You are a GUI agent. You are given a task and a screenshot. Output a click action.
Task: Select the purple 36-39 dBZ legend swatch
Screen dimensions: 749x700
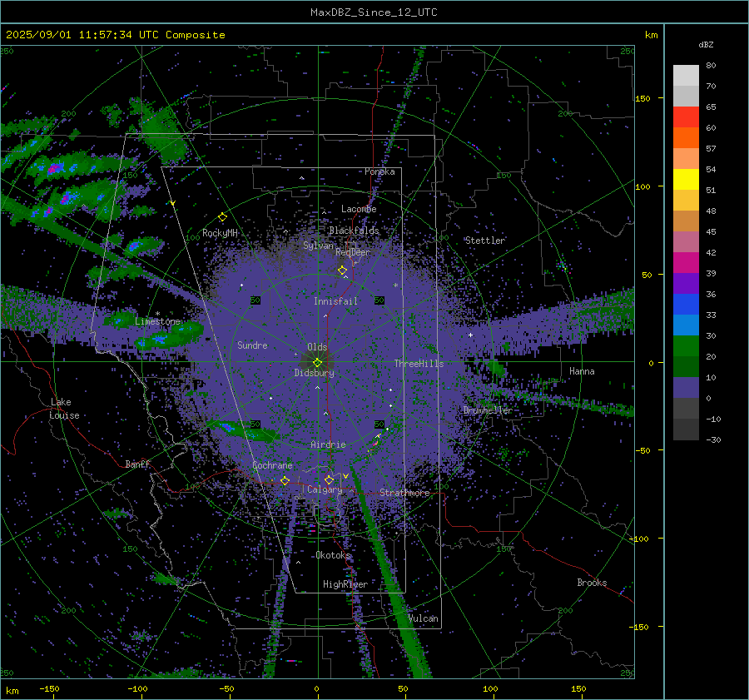click(x=686, y=284)
